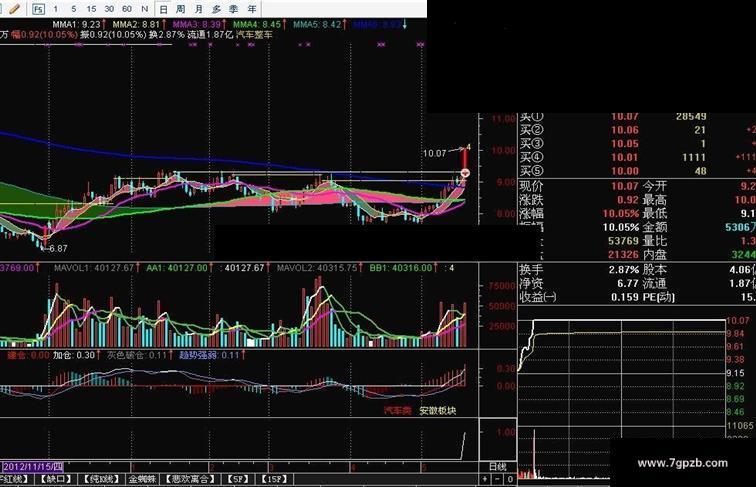Click the 买④ volume 1111
Image resolution: width=756 pixels, height=487 pixels.
[694, 157]
